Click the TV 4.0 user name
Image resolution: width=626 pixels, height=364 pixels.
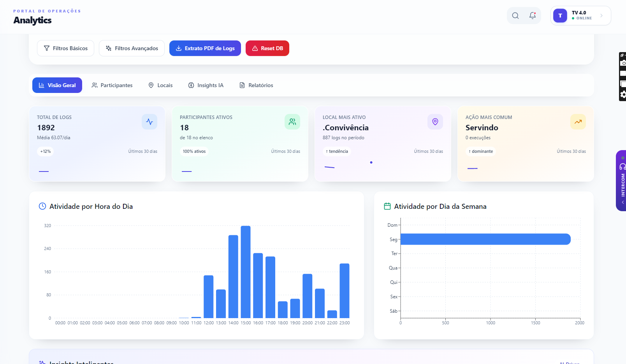[x=579, y=13]
